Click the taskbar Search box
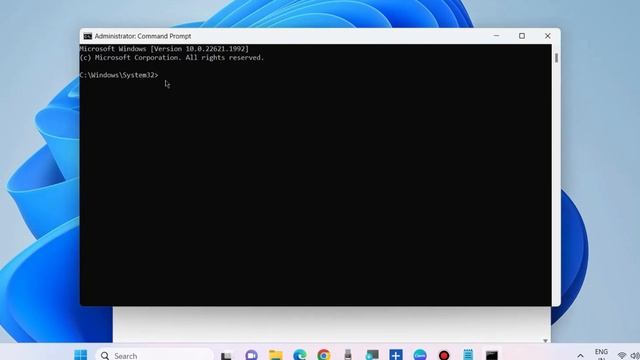Screen dimensions: 640x360 point(155,355)
